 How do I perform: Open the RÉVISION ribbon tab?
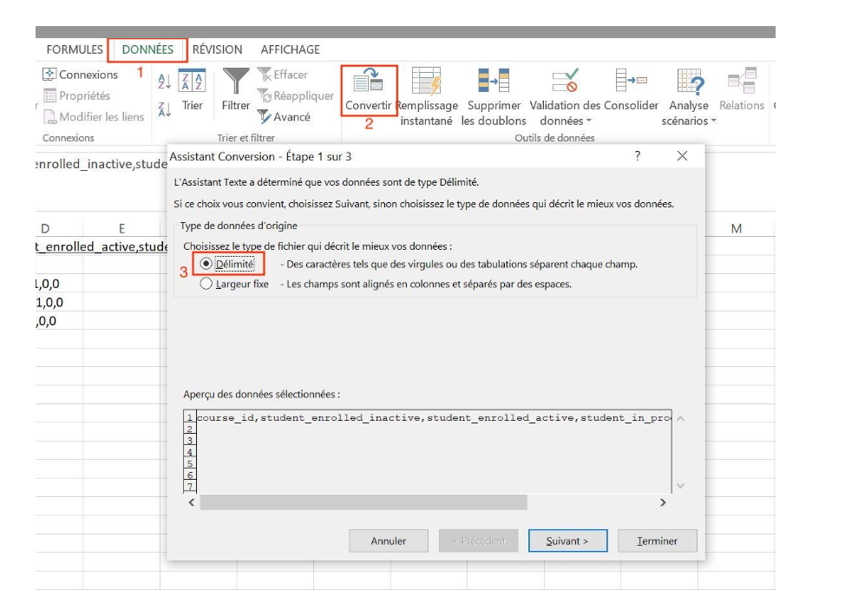click(217, 49)
